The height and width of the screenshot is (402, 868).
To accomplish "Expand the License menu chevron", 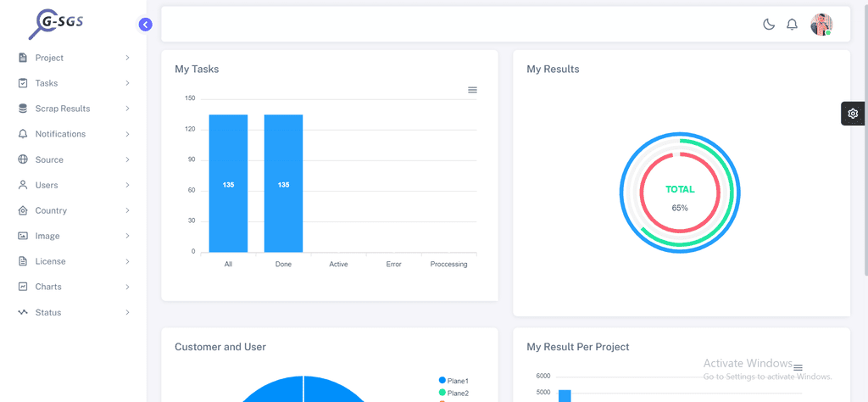I will (127, 261).
